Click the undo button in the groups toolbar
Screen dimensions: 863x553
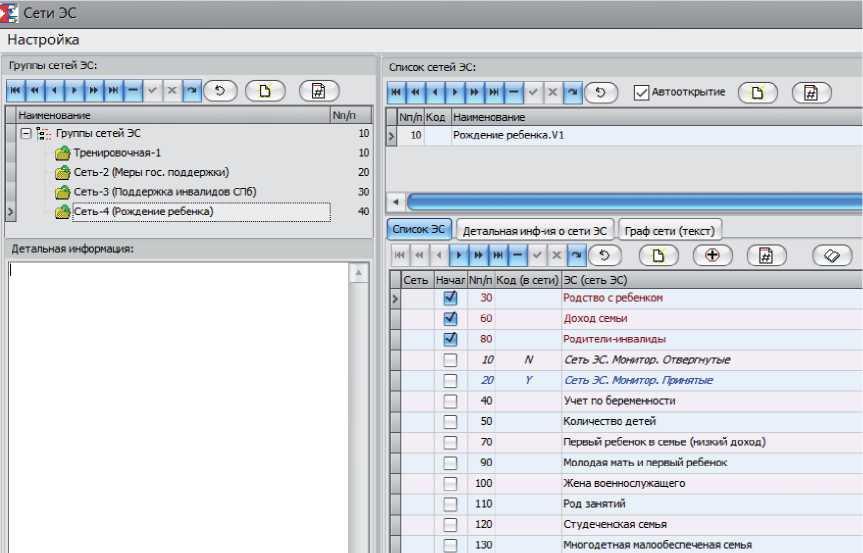pos(219,90)
